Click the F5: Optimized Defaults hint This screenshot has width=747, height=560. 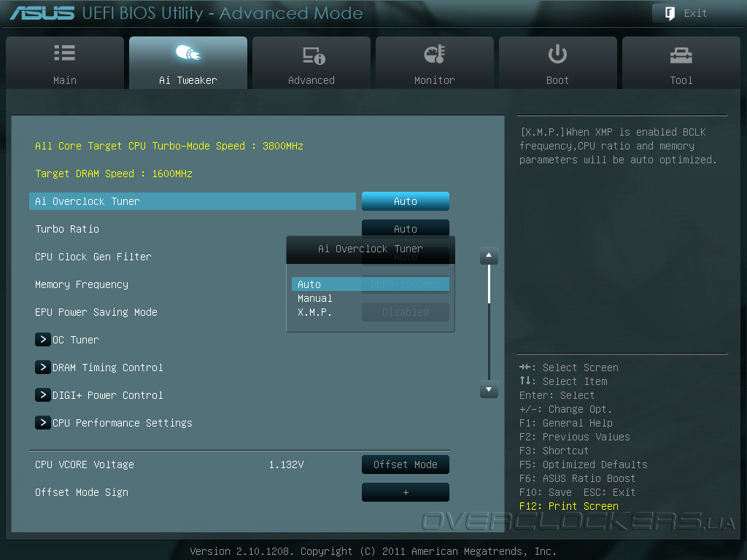[x=584, y=464]
